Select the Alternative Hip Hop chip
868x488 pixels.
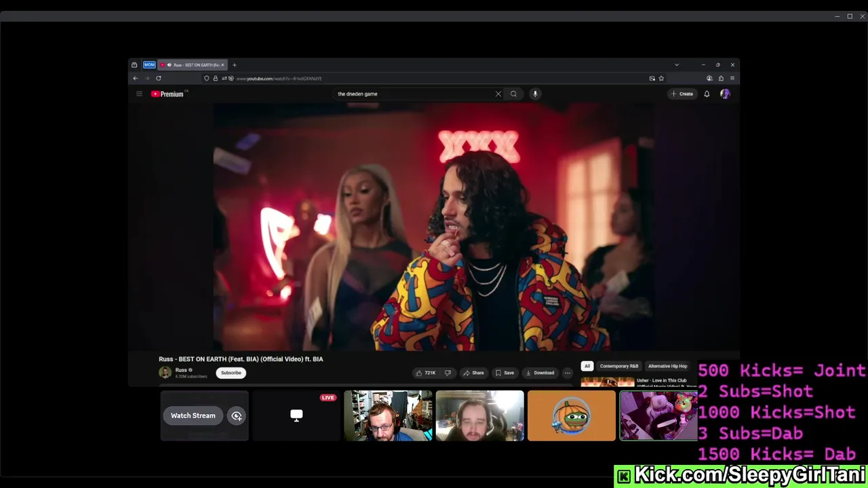(x=668, y=366)
